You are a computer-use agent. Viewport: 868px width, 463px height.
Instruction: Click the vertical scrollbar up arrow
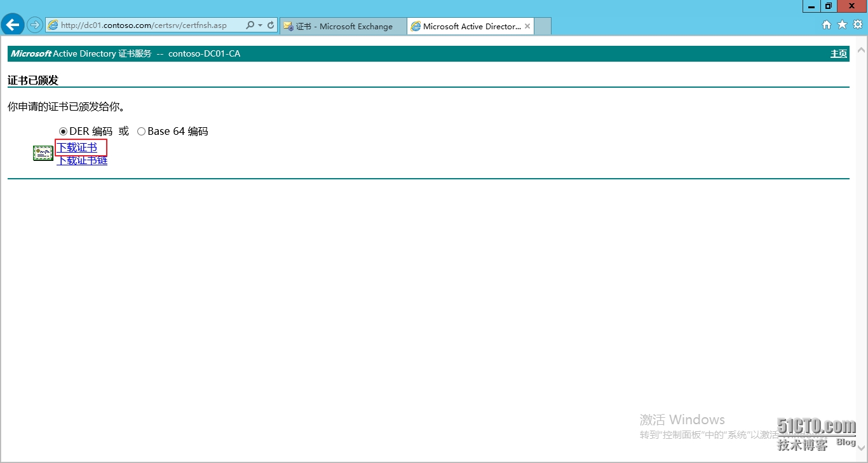pyautogui.click(x=862, y=50)
